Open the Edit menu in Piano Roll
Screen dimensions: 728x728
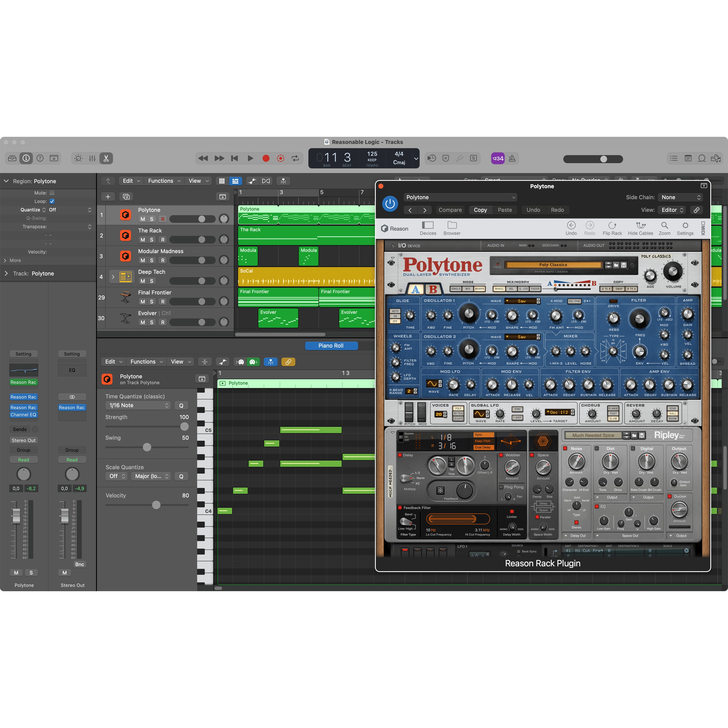click(x=114, y=361)
